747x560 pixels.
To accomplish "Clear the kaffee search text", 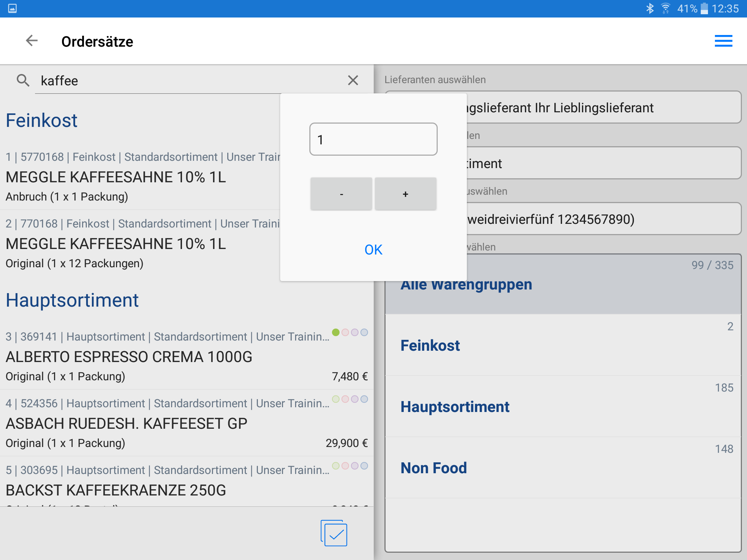I will point(353,80).
